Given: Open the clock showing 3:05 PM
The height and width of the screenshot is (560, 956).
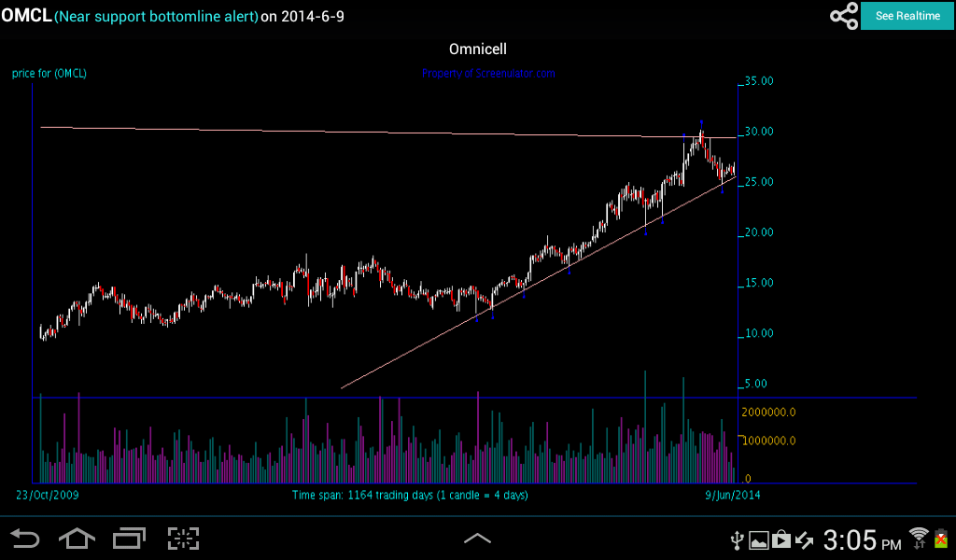Looking at the screenshot, I should click(x=862, y=539).
